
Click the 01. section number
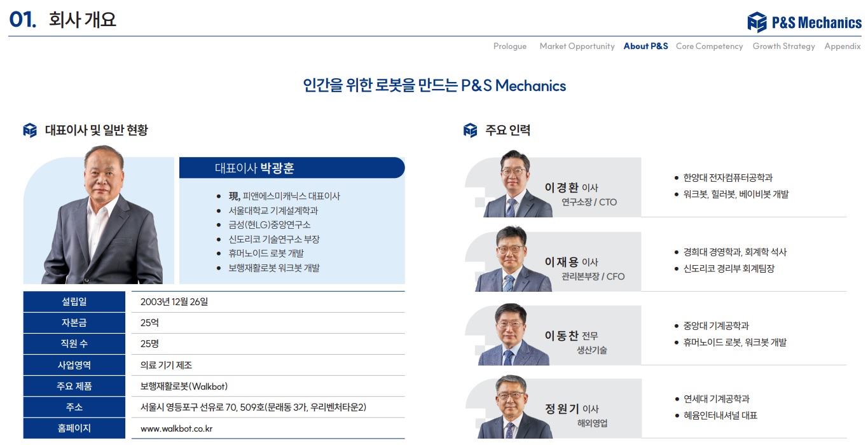click(x=23, y=20)
